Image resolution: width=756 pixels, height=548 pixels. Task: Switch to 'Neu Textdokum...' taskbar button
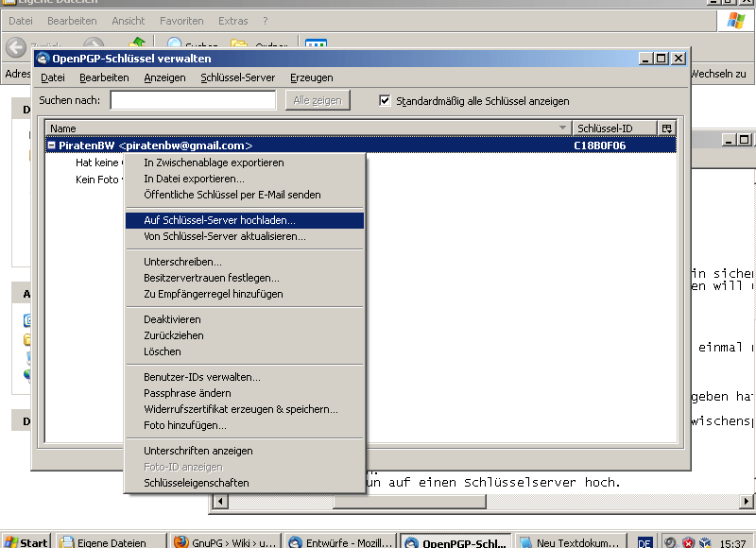click(571, 542)
